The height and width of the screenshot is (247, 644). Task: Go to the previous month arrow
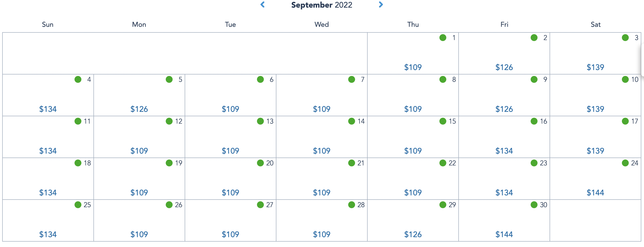click(x=263, y=5)
